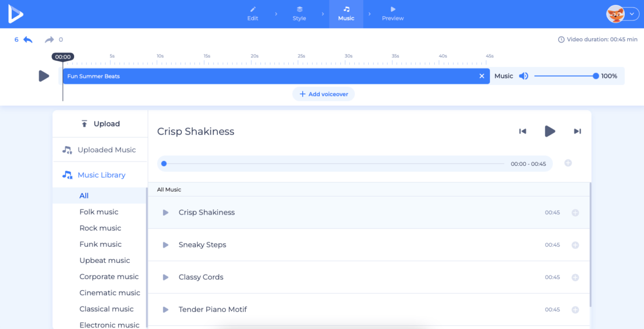The image size is (644, 329).
Task: Click Add voiceover button
Action: (324, 94)
